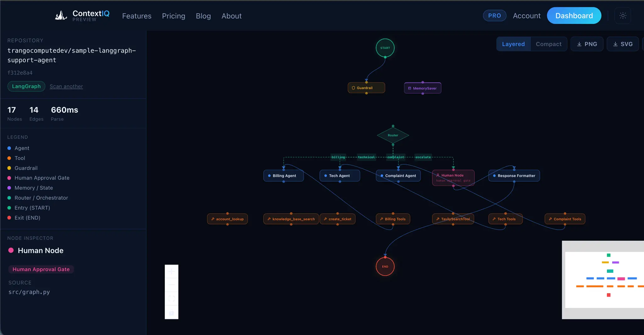The width and height of the screenshot is (644, 335).
Task: Select the Tech Tools node
Action: click(x=505, y=219)
